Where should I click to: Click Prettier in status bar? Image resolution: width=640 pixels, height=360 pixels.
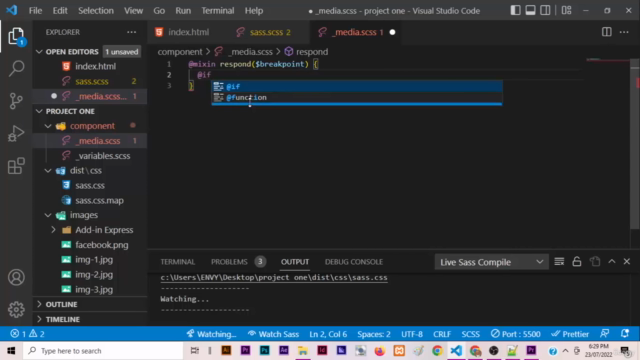[x=570, y=334]
